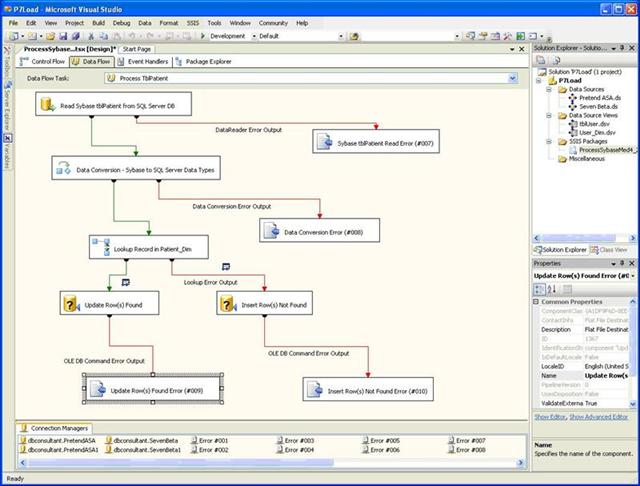Click the Properties icon in Solution Explorer toolbar
640x486 pixels.
540,60
